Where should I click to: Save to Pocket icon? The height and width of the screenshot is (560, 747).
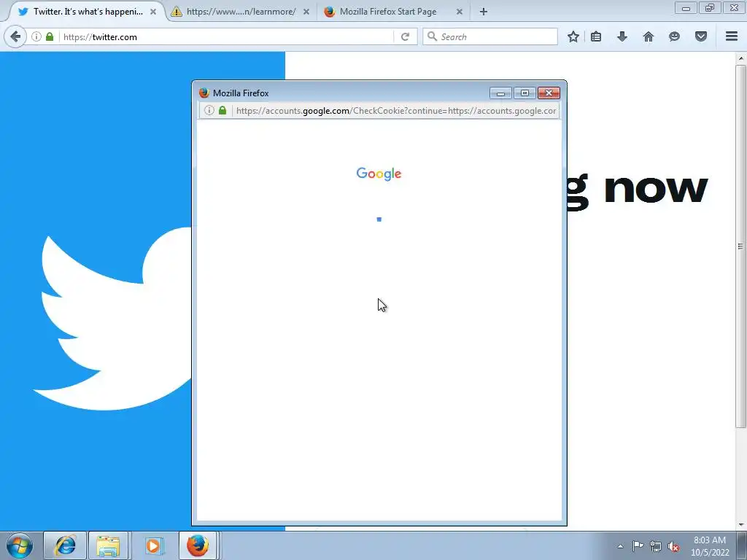[701, 36]
